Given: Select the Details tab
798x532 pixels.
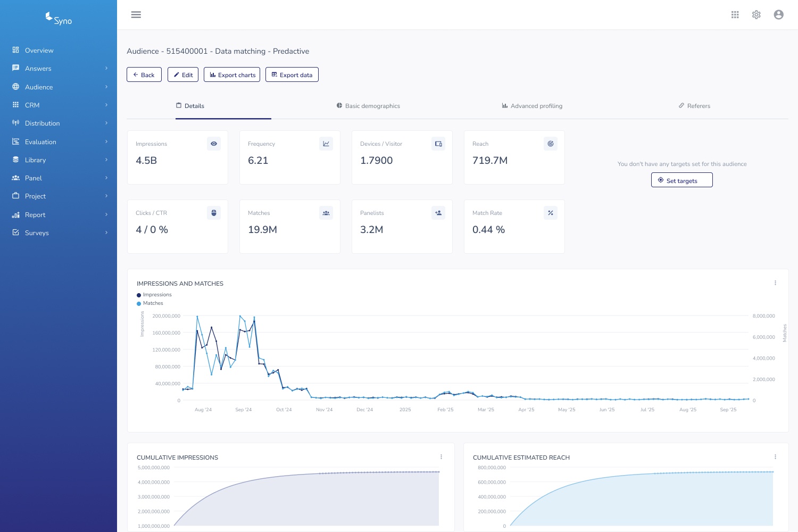Looking at the screenshot, I should pos(190,106).
